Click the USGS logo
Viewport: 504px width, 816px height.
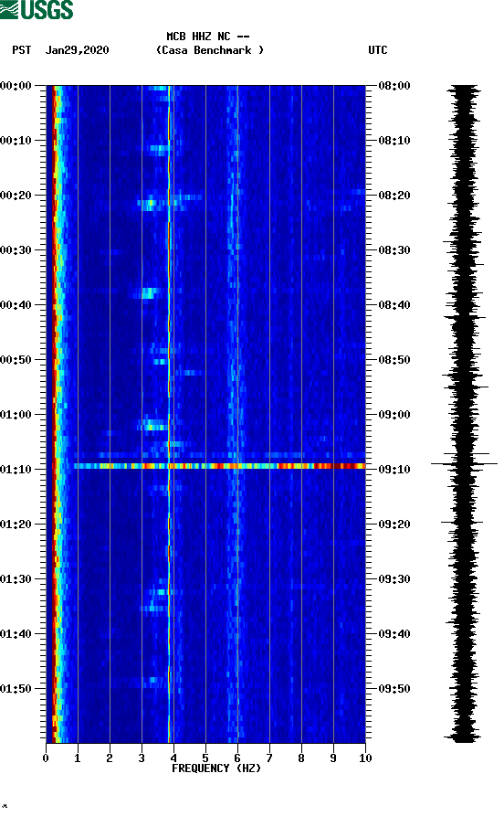coord(37,9)
